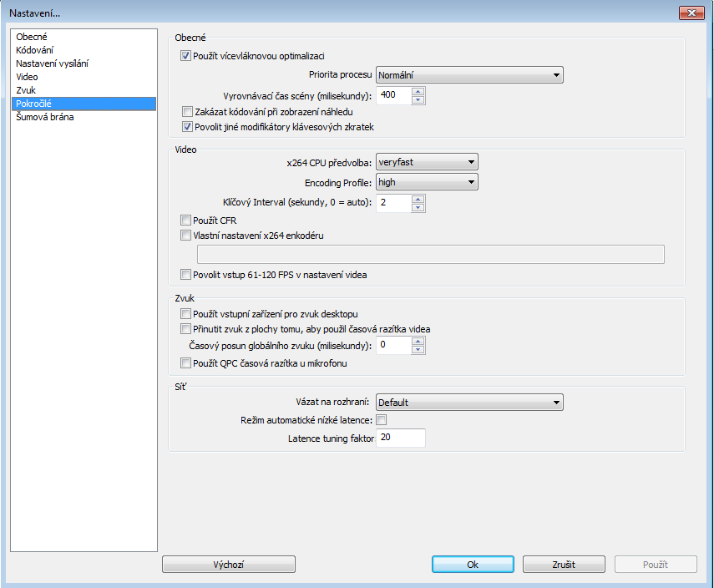The width and height of the screenshot is (714, 588).
Task: Expand the x264 CPU předvolba dropdown
Action: [427, 162]
